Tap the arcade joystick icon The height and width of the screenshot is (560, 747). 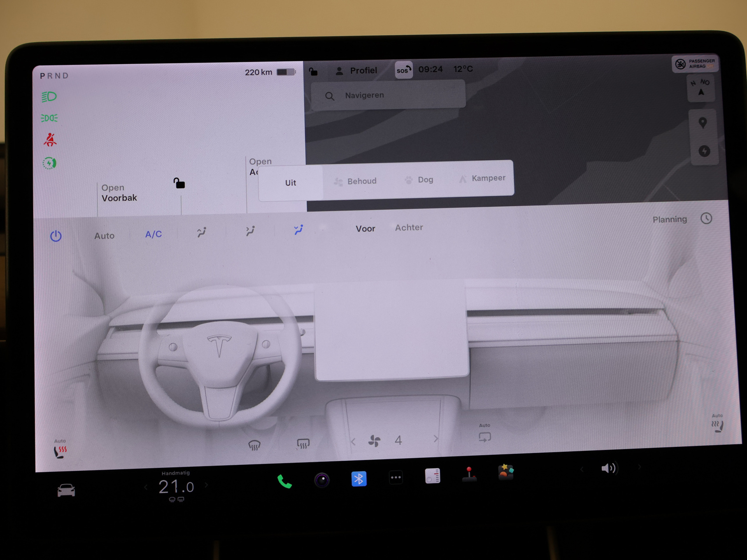[x=469, y=474]
